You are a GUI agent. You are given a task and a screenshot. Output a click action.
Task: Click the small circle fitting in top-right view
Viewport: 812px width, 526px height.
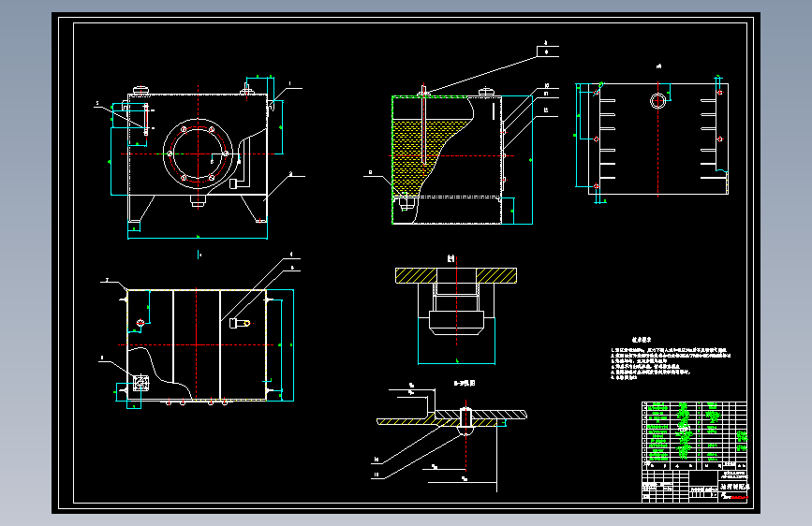click(x=658, y=100)
